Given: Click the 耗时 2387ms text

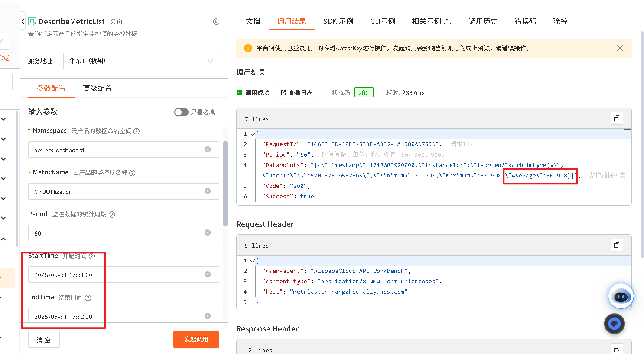Looking at the screenshot, I should coord(405,92).
